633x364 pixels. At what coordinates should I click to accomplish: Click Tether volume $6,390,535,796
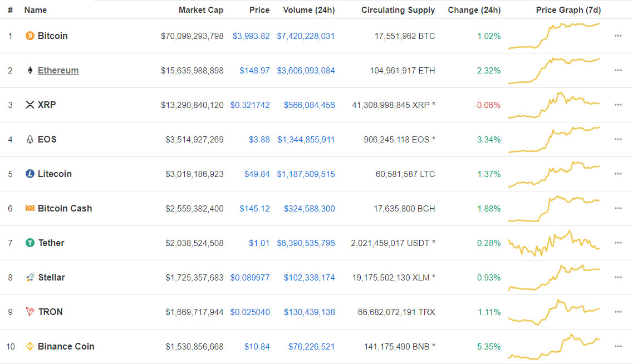pos(306,243)
